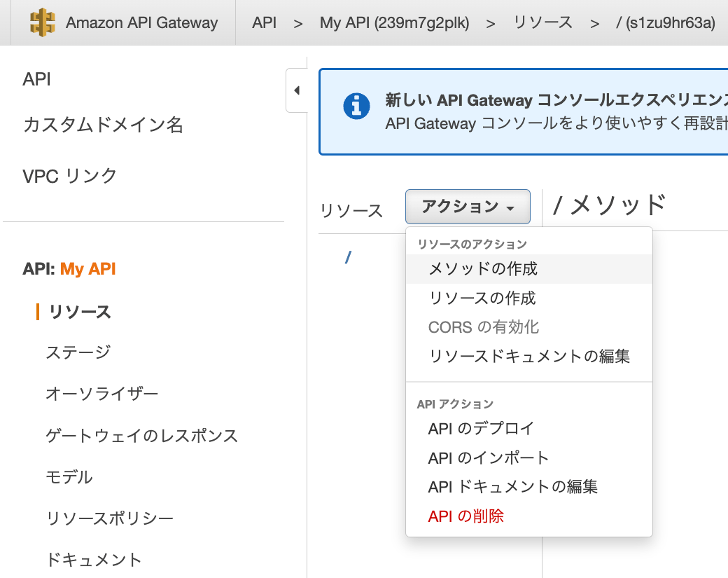Click the 新しい API Gateway banner title
This screenshot has height=578, width=728.
pos(556,100)
